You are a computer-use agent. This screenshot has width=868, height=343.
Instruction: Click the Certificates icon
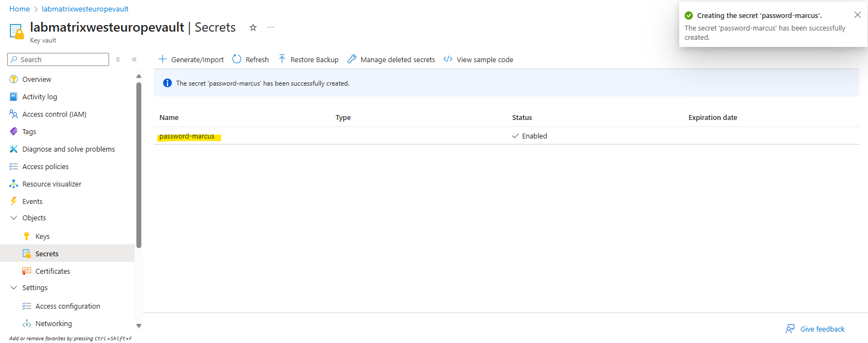[27, 271]
